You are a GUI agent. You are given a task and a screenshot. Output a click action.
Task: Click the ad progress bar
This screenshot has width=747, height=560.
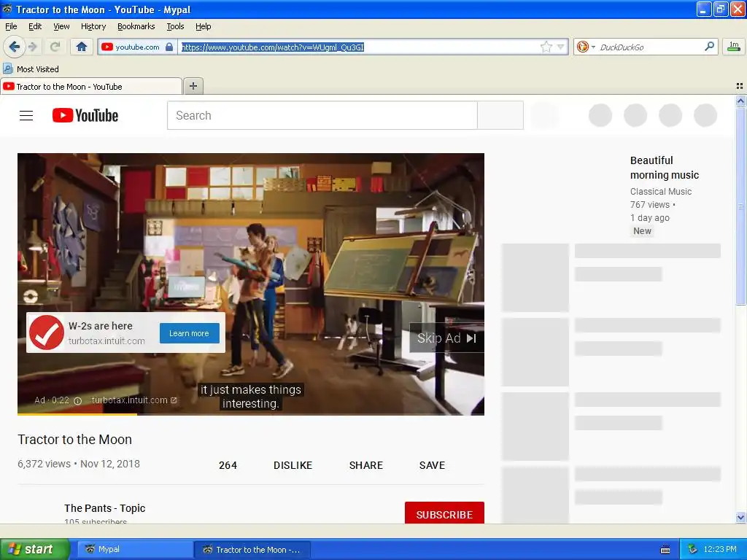pyautogui.click(x=251, y=414)
